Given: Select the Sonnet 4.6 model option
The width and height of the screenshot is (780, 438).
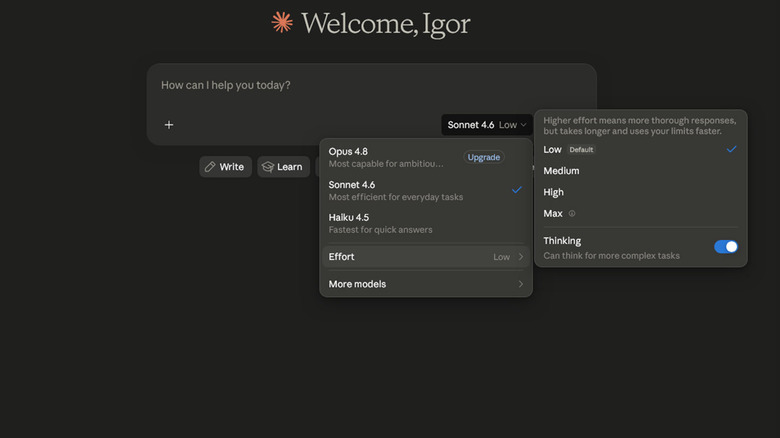Looking at the screenshot, I should click(x=426, y=191).
